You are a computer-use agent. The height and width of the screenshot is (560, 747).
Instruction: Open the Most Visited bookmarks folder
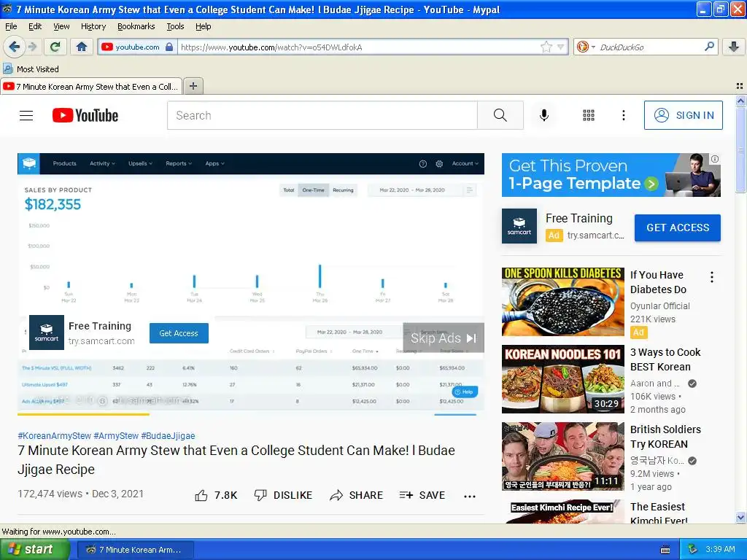(31, 69)
